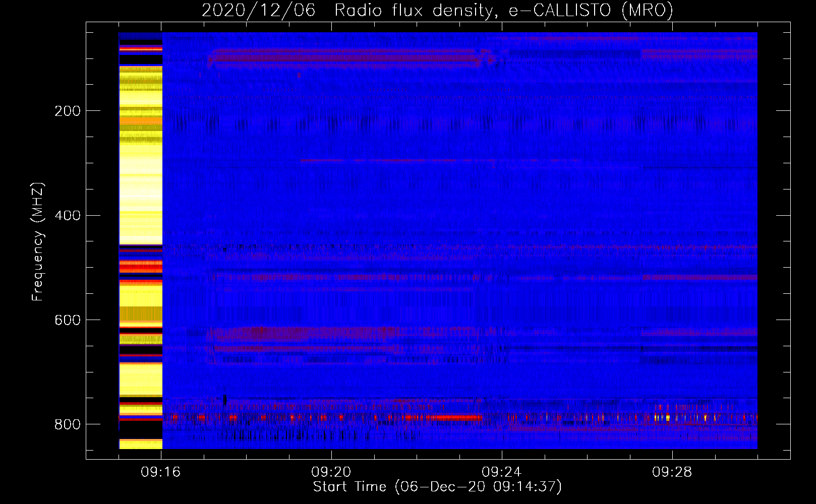Click the 800 frequency tick label

click(68, 425)
